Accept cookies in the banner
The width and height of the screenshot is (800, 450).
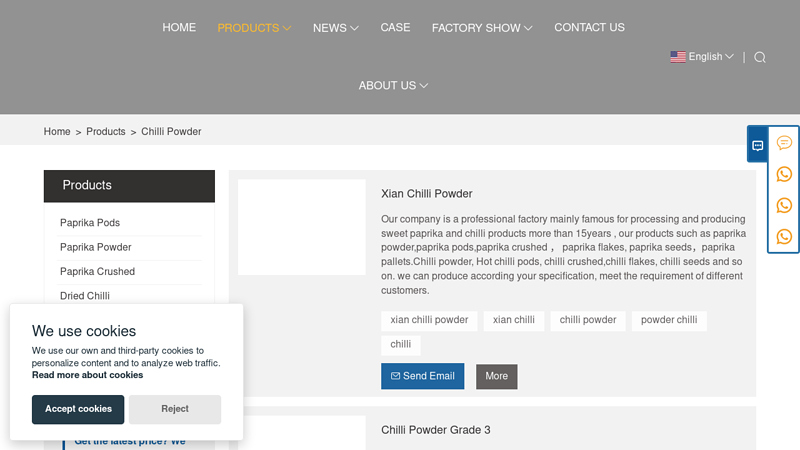[78, 409]
